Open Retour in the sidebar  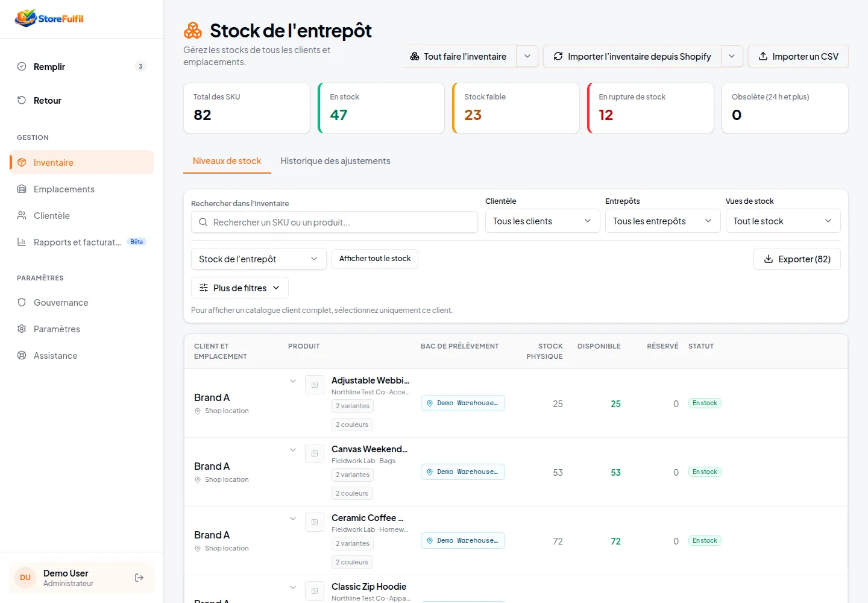(x=81, y=100)
